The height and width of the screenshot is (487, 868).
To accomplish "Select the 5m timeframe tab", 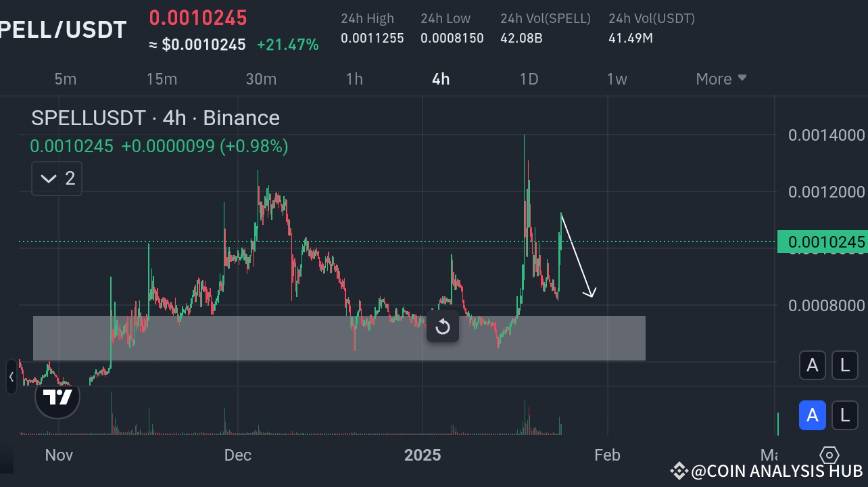I will click(x=65, y=79).
